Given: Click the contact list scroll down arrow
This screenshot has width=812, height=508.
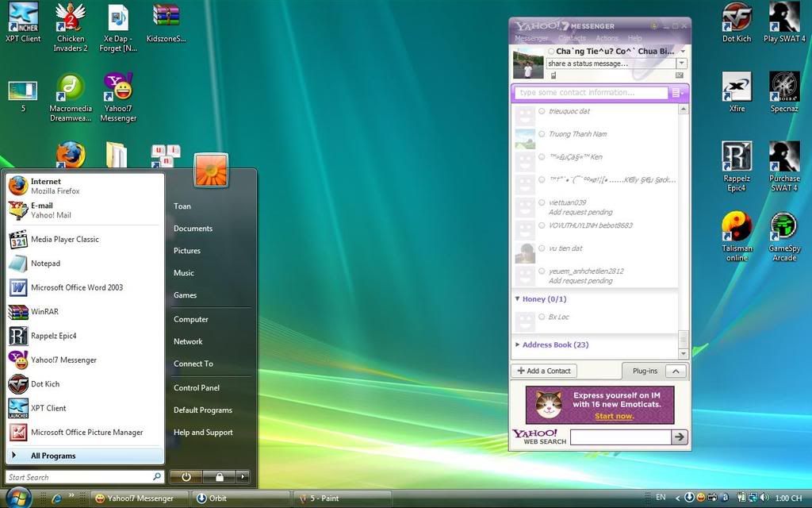Looking at the screenshot, I should 683,353.
